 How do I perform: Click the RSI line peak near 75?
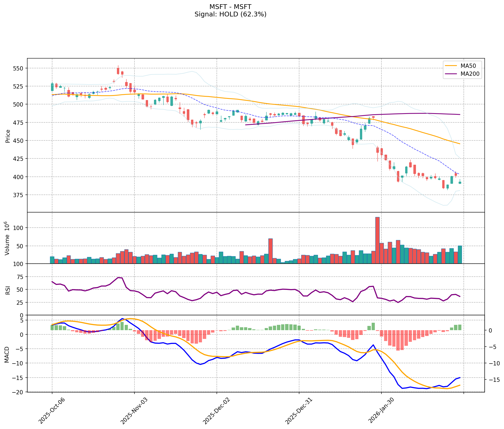(x=119, y=277)
